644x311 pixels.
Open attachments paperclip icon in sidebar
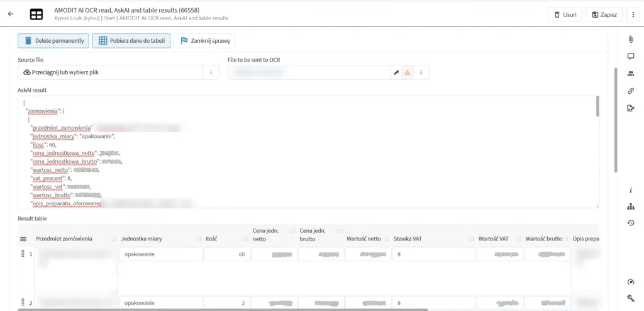click(631, 39)
